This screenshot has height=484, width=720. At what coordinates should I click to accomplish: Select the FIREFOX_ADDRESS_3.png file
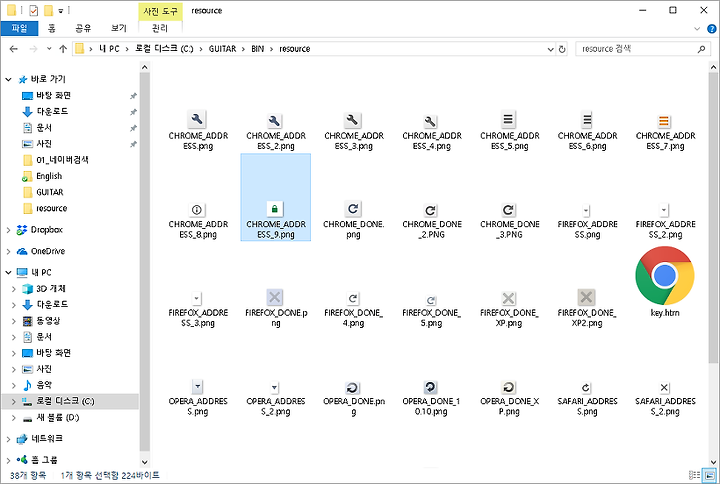tap(198, 309)
